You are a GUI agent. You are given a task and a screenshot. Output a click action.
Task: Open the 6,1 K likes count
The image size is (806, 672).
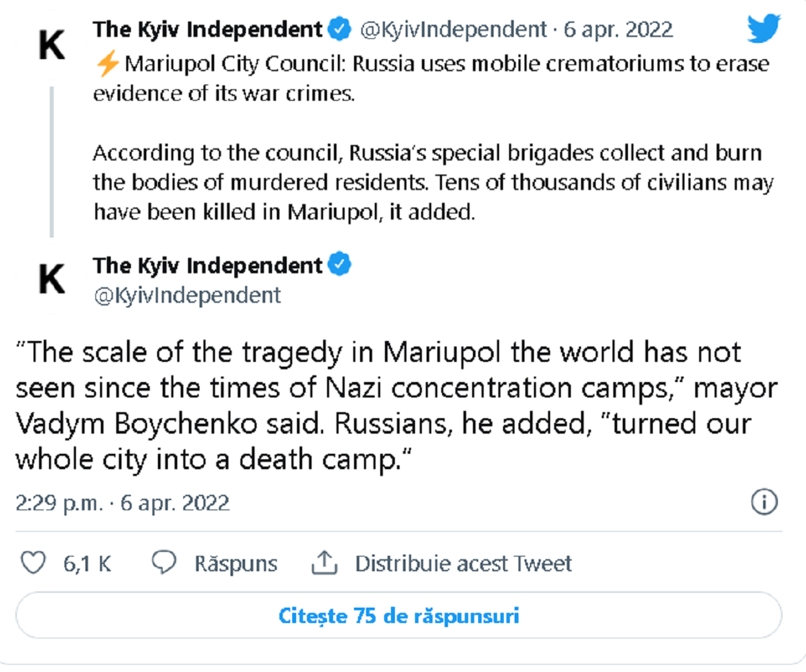click(87, 563)
